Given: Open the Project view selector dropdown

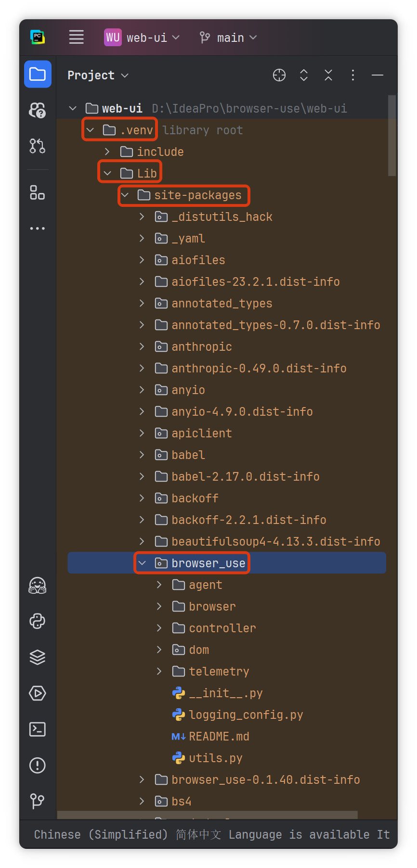Looking at the screenshot, I should (98, 76).
